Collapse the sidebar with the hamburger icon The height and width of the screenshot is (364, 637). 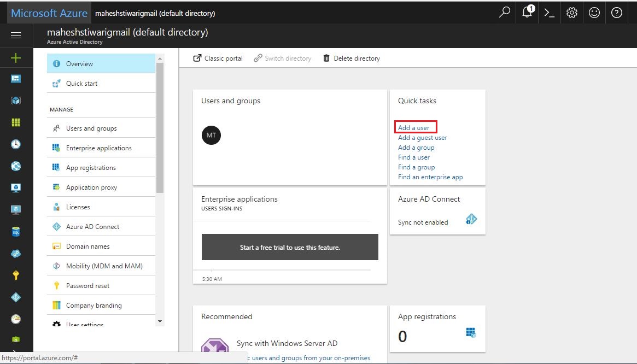15,35
